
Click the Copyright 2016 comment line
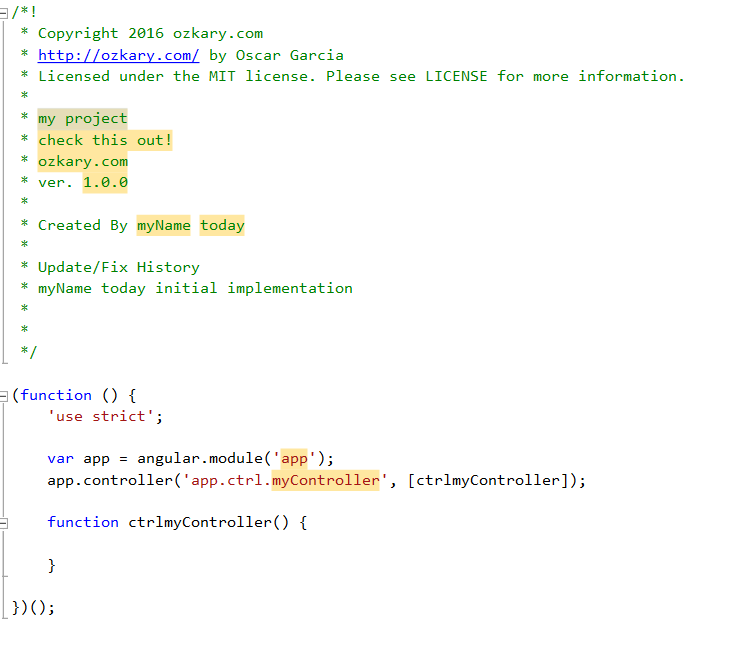(x=150, y=34)
